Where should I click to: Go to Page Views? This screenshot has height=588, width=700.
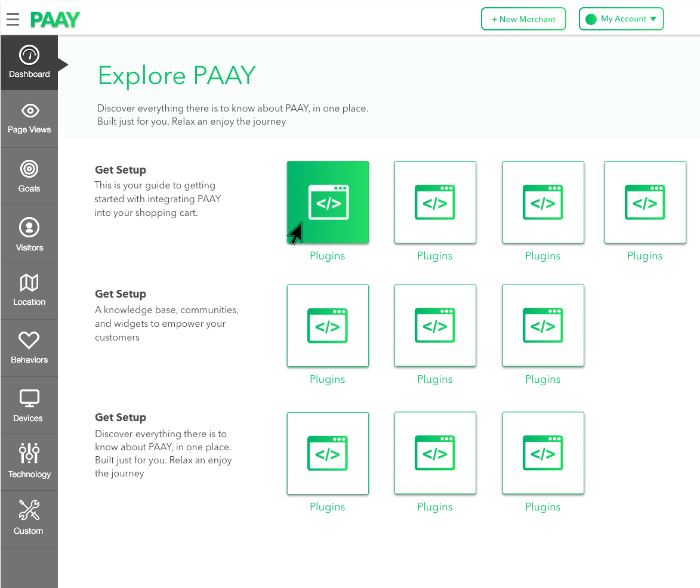[29, 119]
